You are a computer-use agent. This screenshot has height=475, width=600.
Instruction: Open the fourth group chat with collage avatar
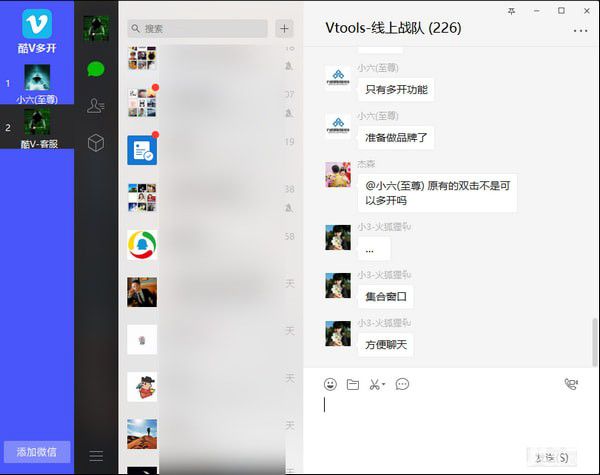pyautogui.click(x=142, y=198)
